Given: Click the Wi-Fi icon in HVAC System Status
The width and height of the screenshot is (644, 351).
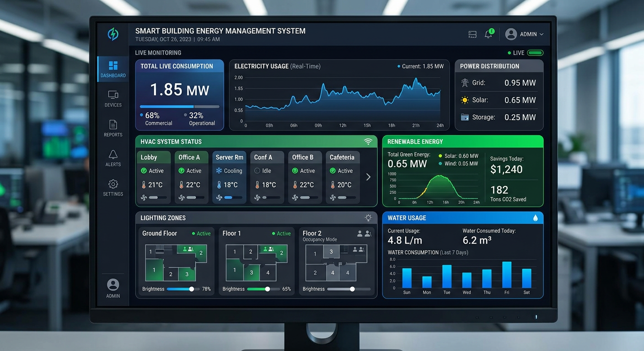Looking at the screenshot, I should tap(368, 142).
